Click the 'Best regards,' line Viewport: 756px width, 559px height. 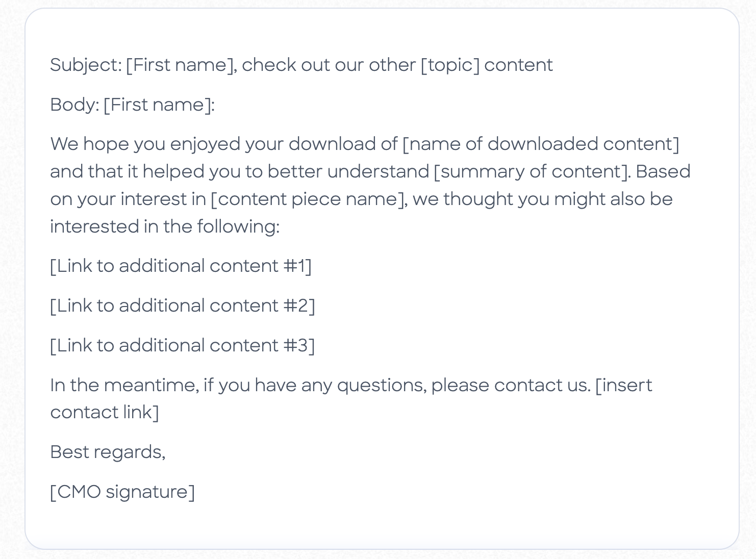[108, 452]
